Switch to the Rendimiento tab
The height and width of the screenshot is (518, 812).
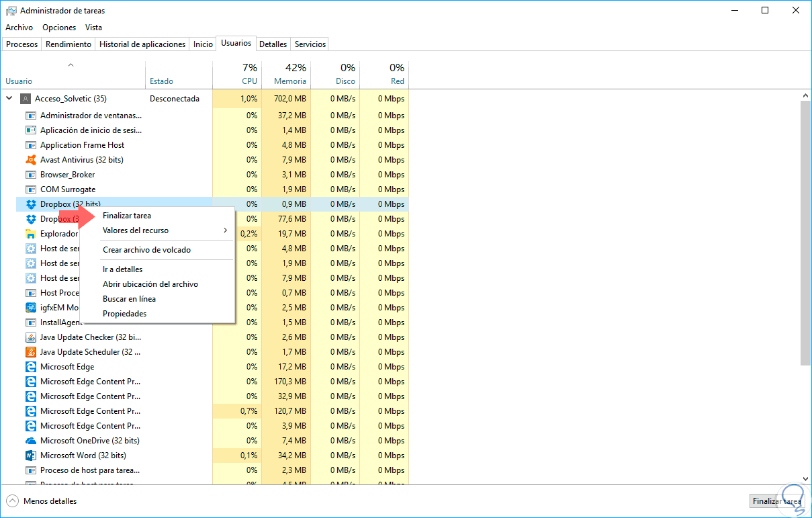(x=69, y=44)
